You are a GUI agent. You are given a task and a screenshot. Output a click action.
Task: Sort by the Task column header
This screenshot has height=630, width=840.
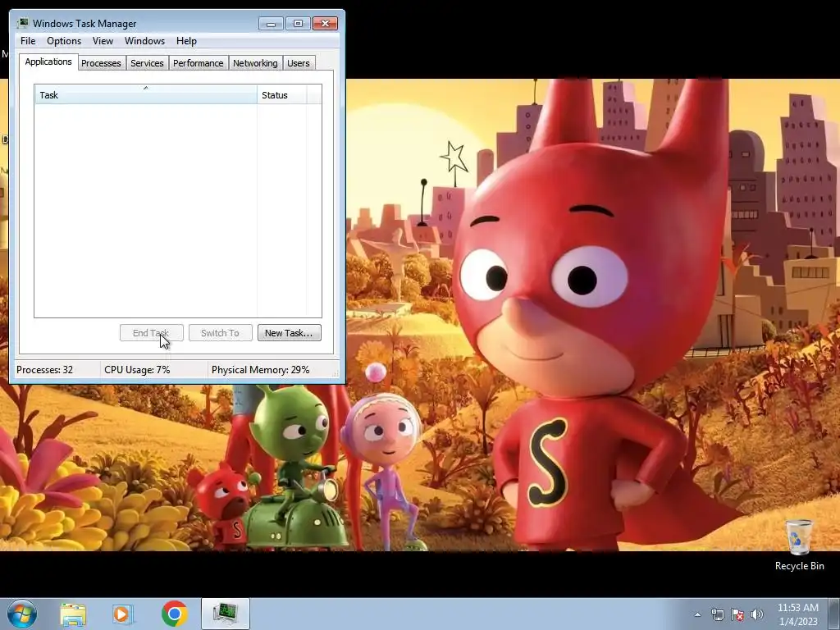click(x=146, y=95)
